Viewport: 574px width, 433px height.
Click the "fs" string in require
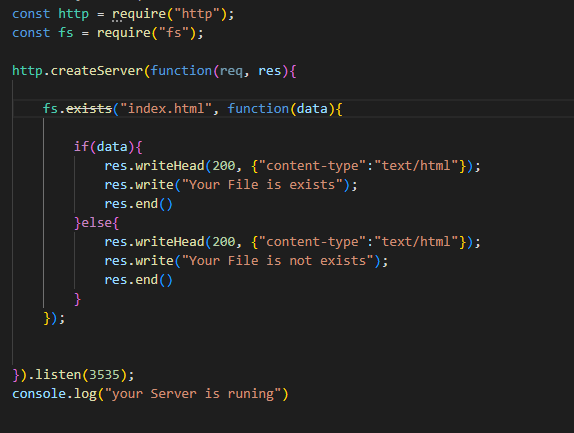[x=174, y=33]
